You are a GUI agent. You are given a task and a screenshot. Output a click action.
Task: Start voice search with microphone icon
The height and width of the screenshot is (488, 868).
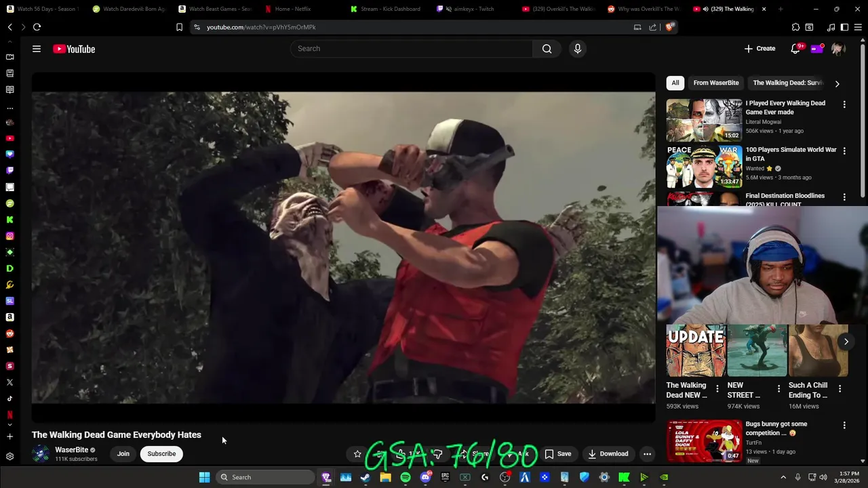tap(578, 49)
